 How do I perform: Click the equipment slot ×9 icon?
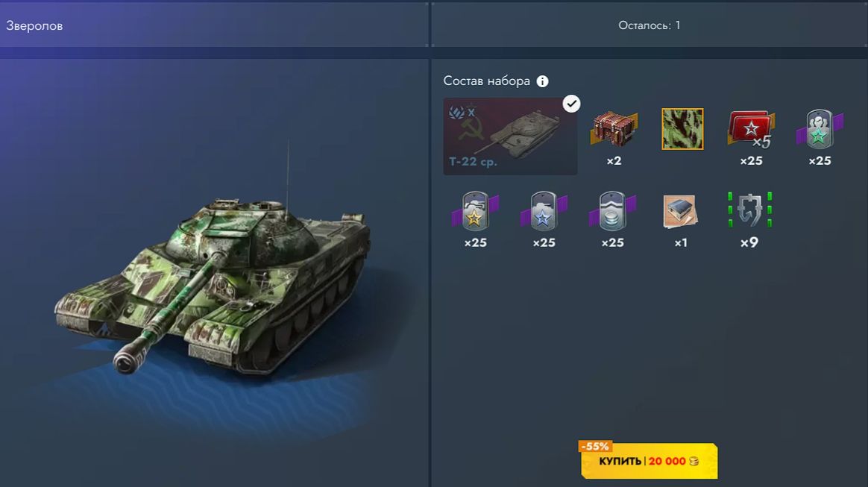pyautogui.click(x=749, y=210)
